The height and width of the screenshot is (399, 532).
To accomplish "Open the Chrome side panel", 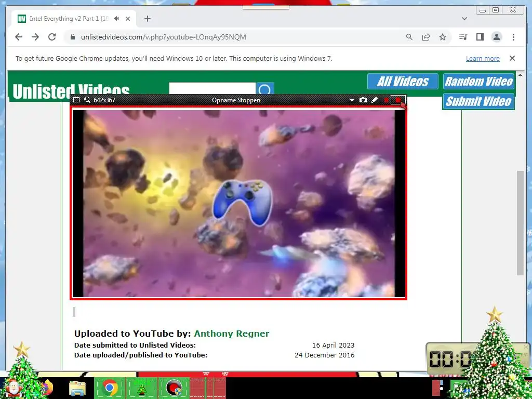I will pyautogui.click(x=480, y=37).
